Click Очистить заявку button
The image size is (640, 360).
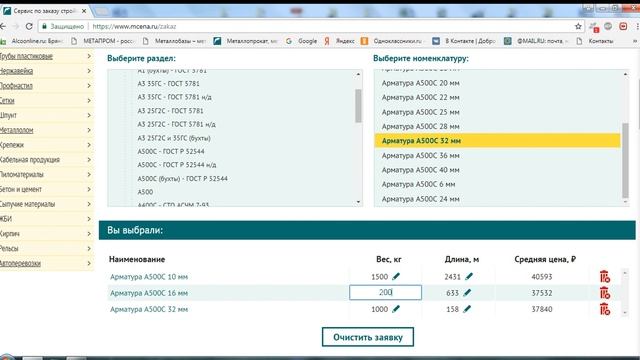point(368,337)
